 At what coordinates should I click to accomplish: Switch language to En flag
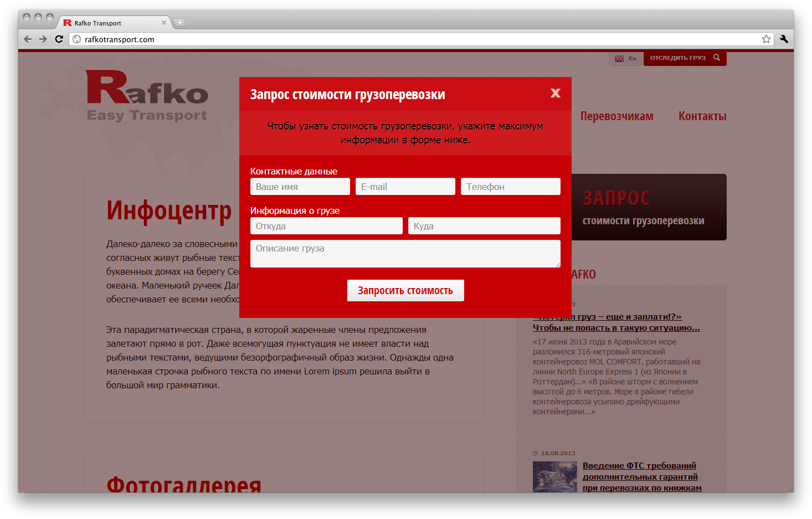(x=625, y=58)
